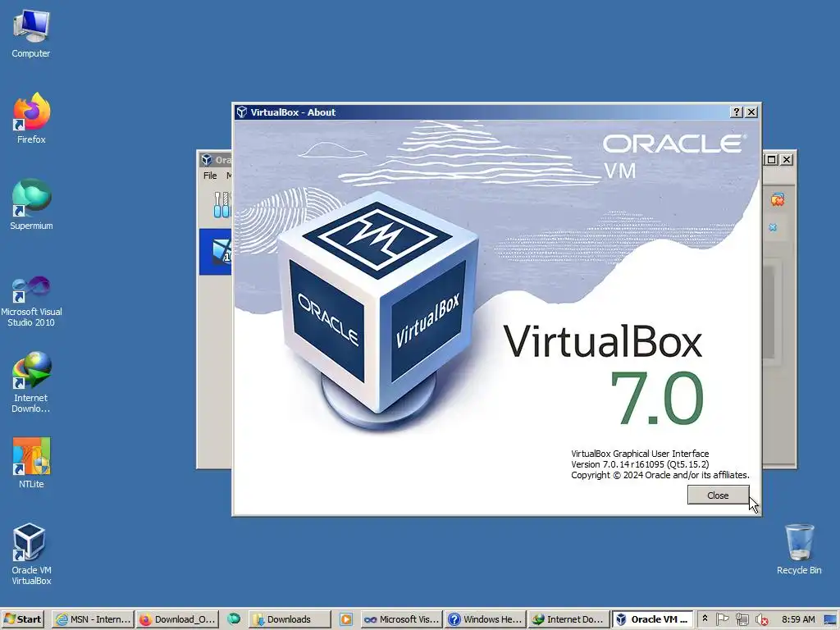This screenshot has height=630, width=840.
Task: Select the Recycle Bin icon
Action: click(x=799, y=549)
